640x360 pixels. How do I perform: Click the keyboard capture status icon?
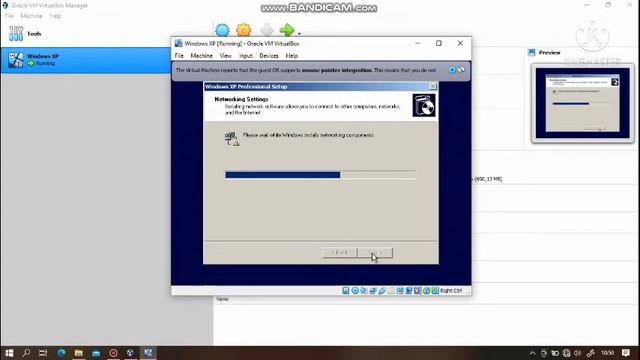pos(435,291)
